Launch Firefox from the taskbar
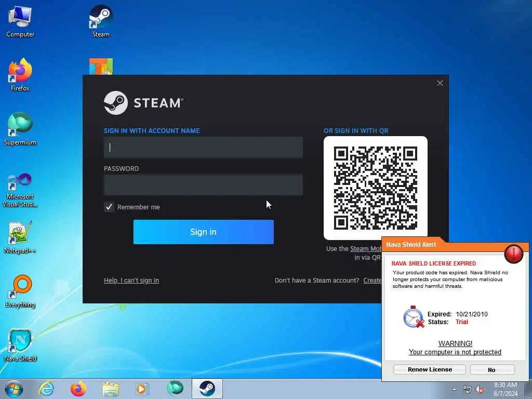 point(78,389)
